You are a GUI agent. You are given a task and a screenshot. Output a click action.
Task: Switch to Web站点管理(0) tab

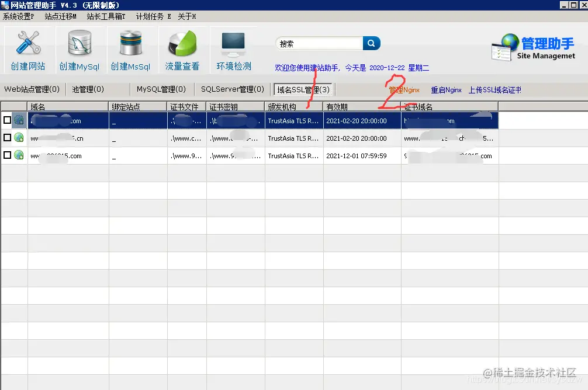coord(32,89)
